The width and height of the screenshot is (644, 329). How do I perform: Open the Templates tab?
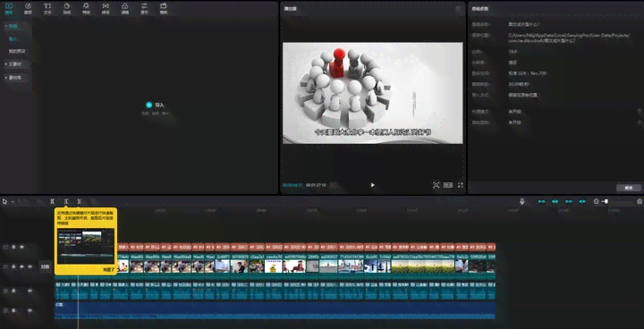tap(164, 8)
